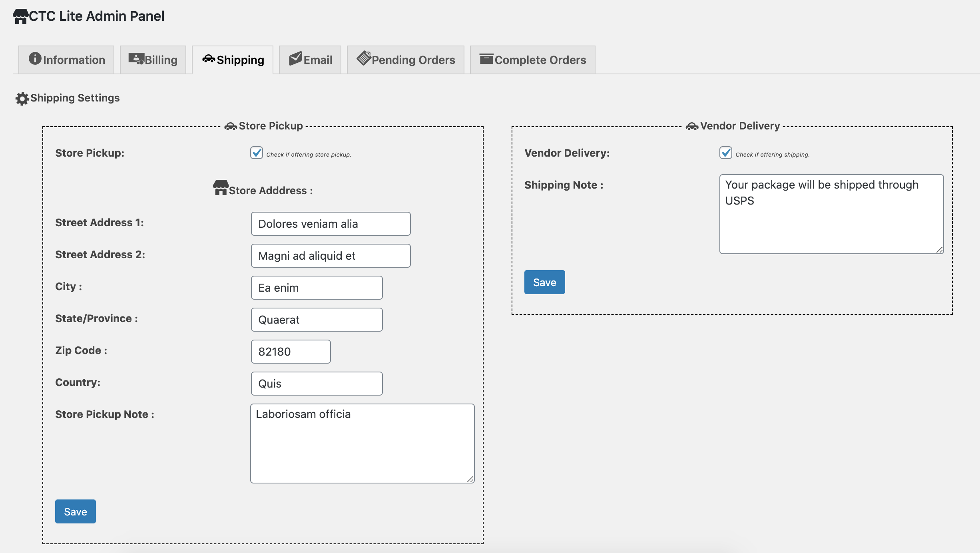Click the car icon in Vendor Delivery heading
980x553 pixels.
[692, 127]
